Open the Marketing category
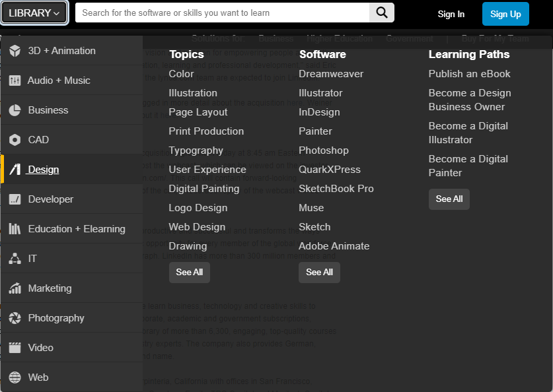Image resolution: width=553 pixels, height=392 pixels. point(72,288)
